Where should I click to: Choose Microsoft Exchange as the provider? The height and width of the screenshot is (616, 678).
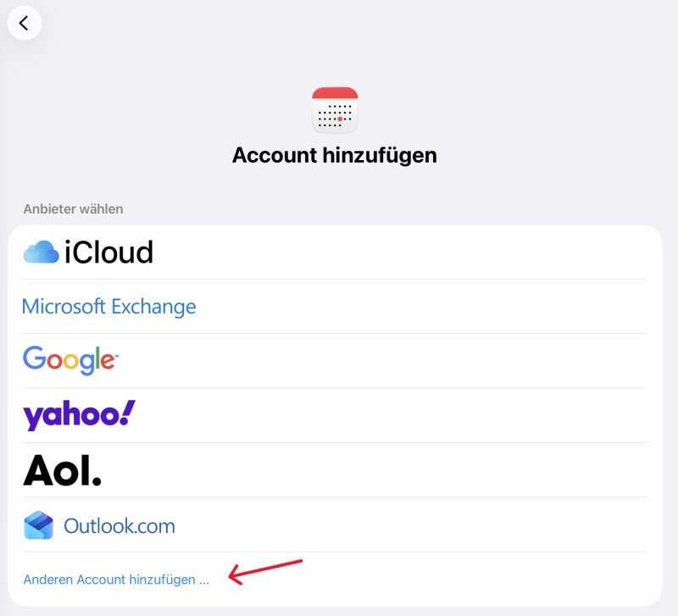(335, 307)
